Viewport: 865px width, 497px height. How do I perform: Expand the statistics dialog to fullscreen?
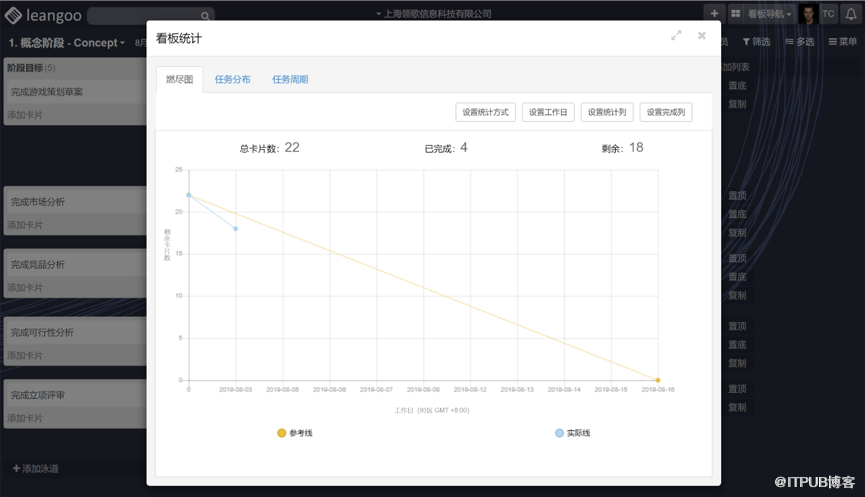[676, 36]
